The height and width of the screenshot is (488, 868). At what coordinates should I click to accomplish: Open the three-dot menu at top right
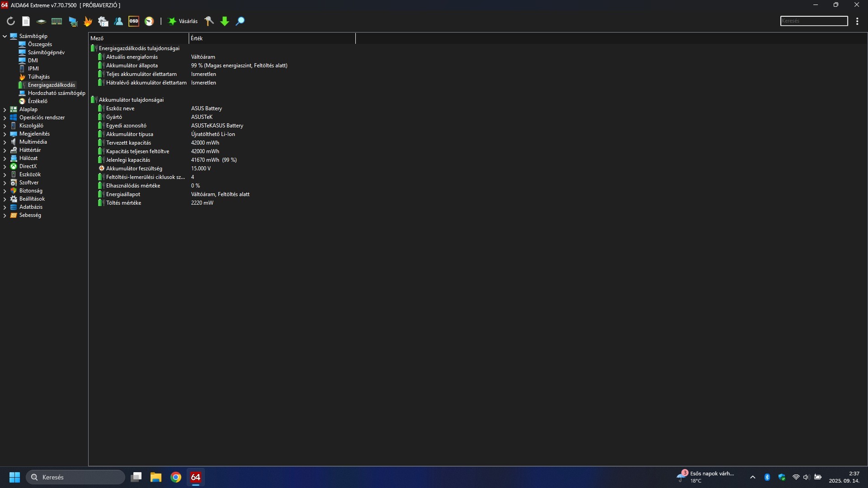tap(857, 21)
